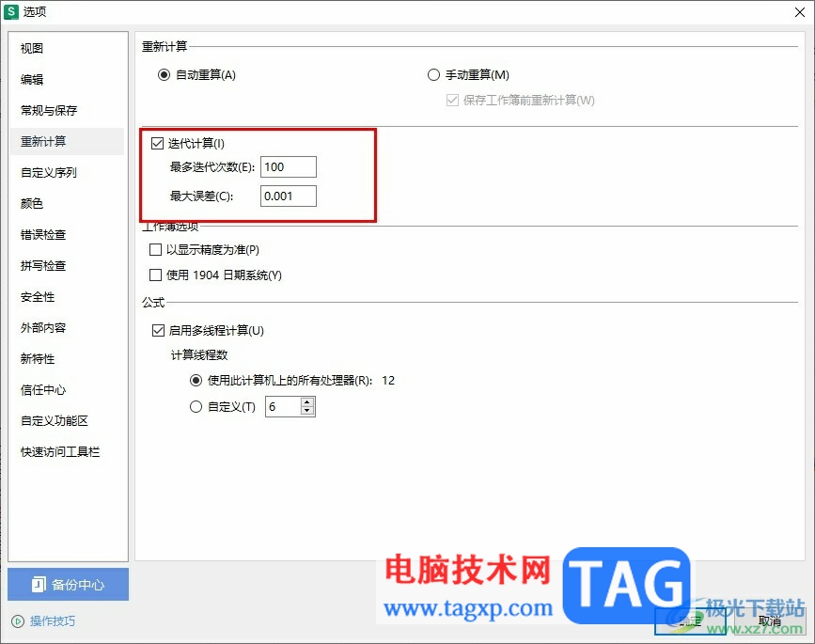Screen dimensions: 815x644
Task: Decrease thread count with spinner down arrow
Action: pos(307,411)
